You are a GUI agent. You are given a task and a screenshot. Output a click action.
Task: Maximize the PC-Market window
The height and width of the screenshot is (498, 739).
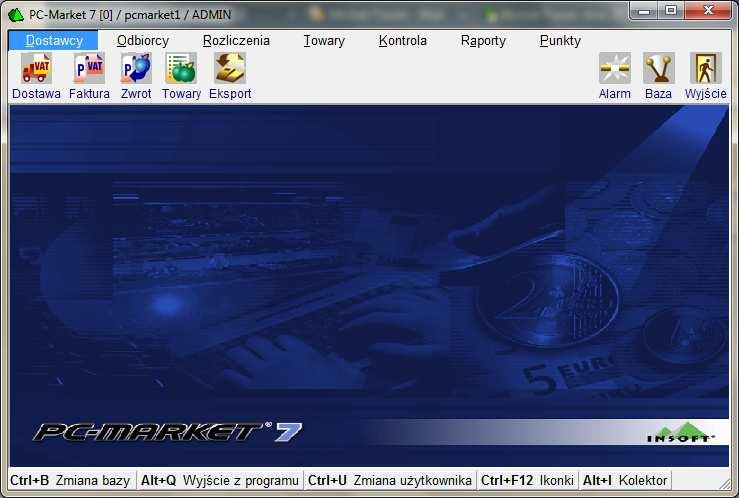tap(671, 10)
